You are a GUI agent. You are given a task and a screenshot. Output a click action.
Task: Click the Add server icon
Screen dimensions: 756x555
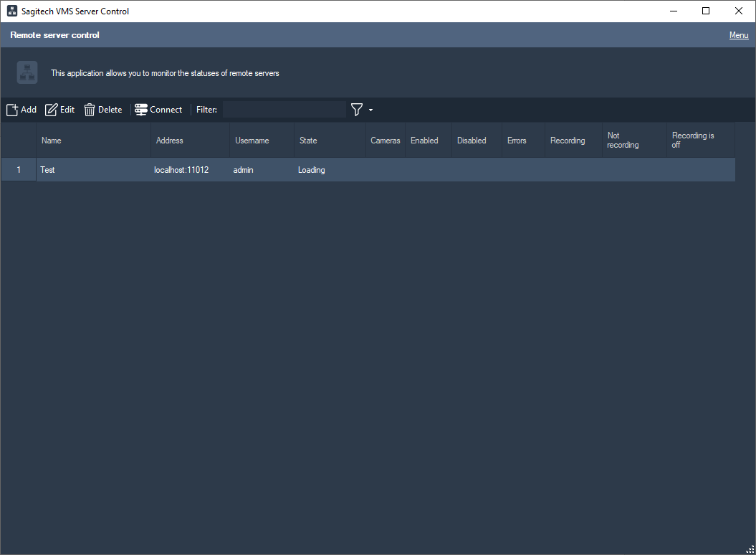coord(12,110)
